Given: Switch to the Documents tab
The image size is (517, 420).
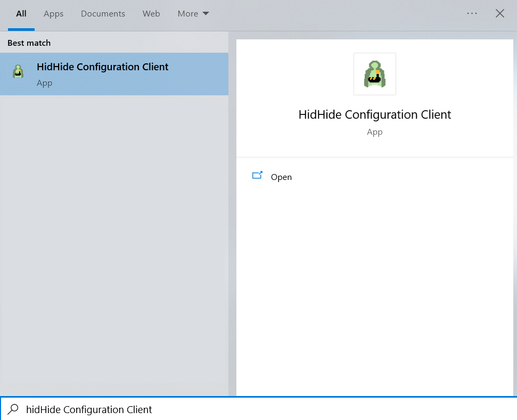Looking at the screenshot, I should [103, 14].
